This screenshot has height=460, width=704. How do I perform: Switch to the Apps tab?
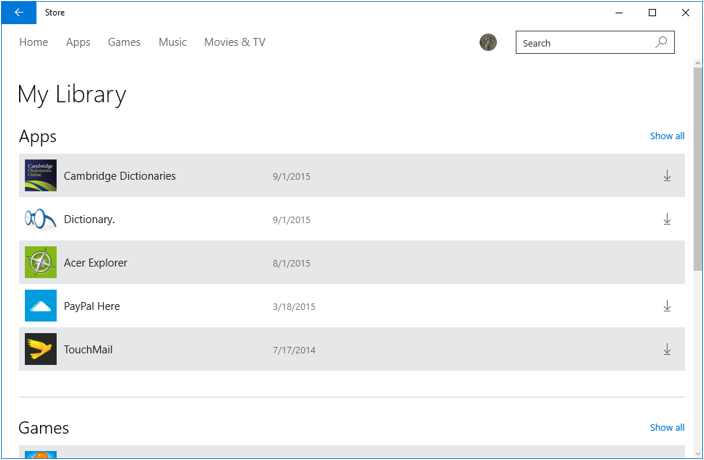pos(78,42)
